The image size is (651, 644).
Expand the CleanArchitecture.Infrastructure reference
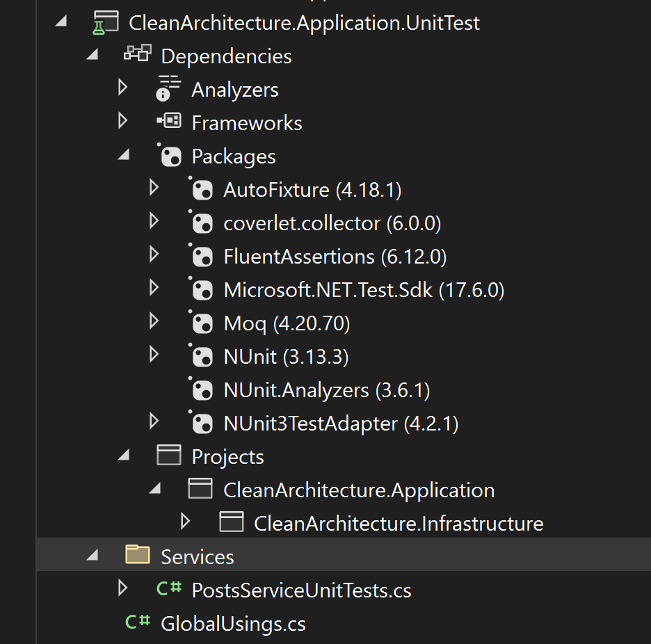(186, 522)
